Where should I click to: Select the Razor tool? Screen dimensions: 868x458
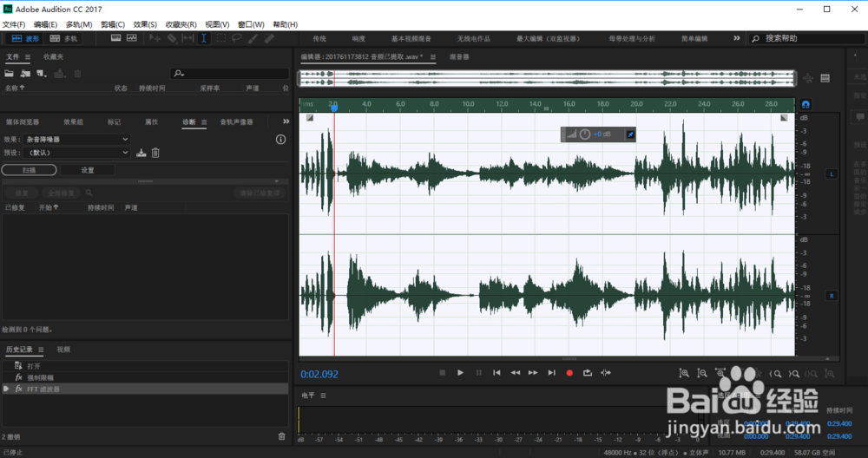(172, 38)
